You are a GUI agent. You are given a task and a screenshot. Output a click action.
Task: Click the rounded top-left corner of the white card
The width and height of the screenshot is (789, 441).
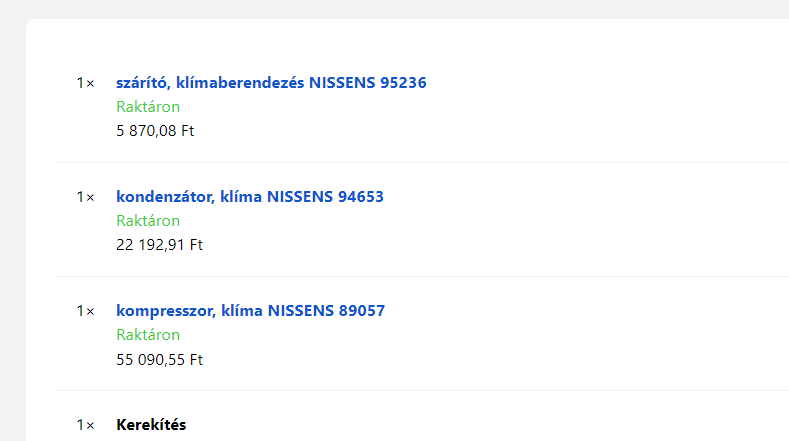31,24
